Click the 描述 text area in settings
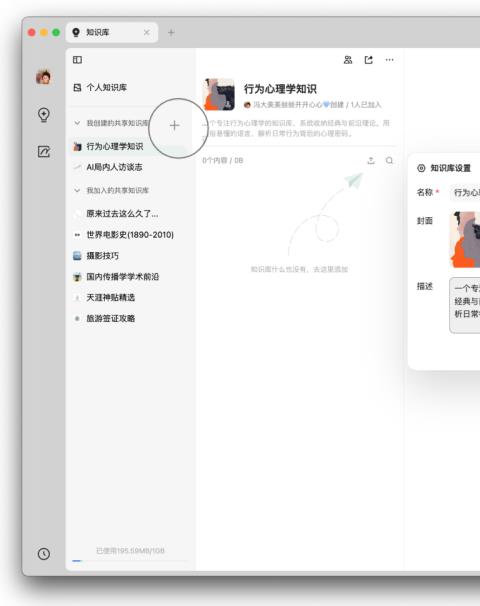 (x=465, y=305)
